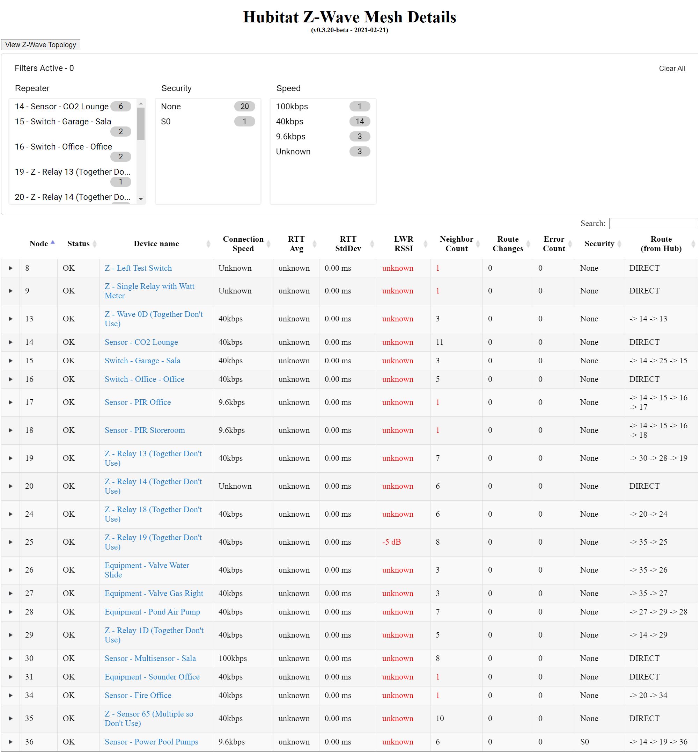
Task: Open Z - Single Relay with Watt Meter link
Action: 150,291
